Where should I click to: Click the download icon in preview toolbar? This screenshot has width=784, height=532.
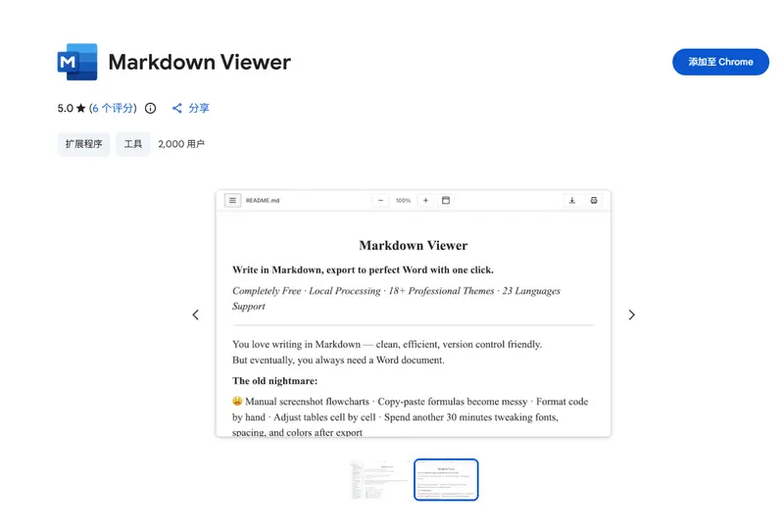click(572, 200)
